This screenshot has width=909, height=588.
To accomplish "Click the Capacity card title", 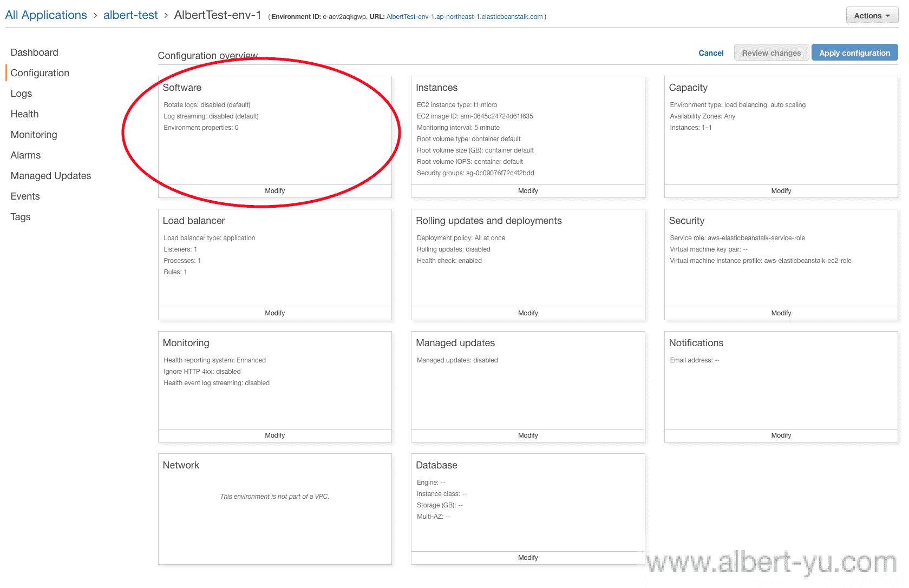I will coord(688,88).
